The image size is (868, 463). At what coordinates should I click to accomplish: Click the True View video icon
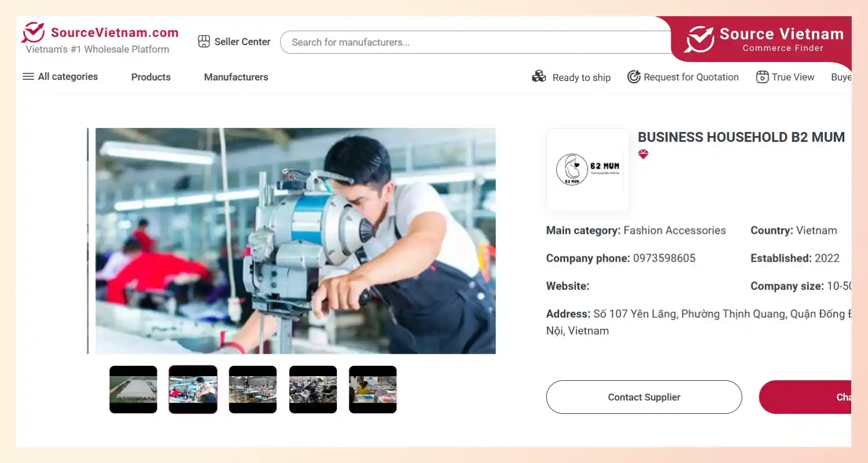pyautogui.click(x=762, y=77)
